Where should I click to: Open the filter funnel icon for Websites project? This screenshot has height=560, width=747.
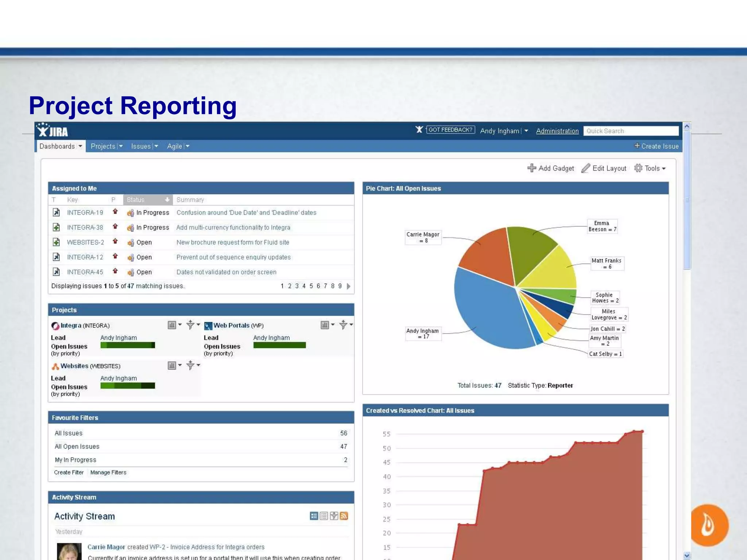[190, 365]
